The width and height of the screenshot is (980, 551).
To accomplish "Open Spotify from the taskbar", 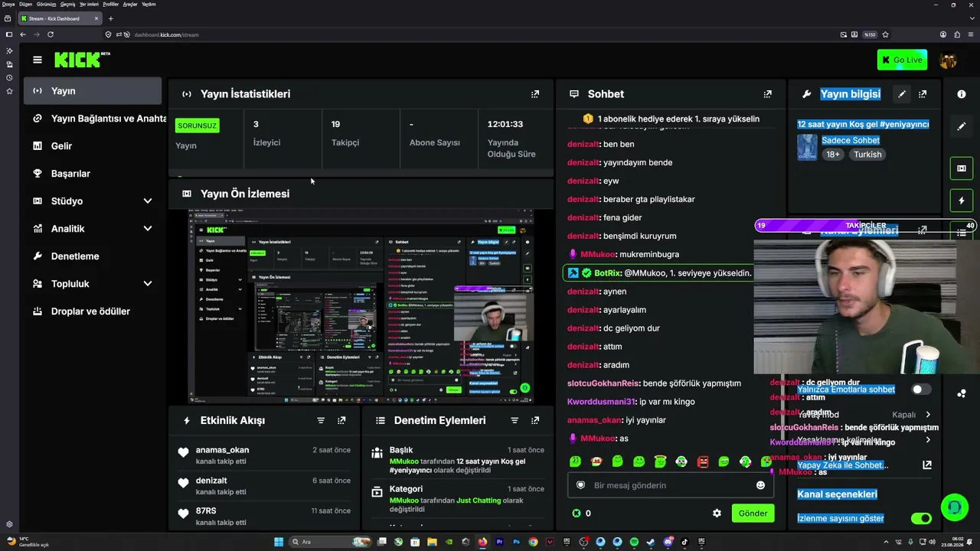I will tap(634, 542).
